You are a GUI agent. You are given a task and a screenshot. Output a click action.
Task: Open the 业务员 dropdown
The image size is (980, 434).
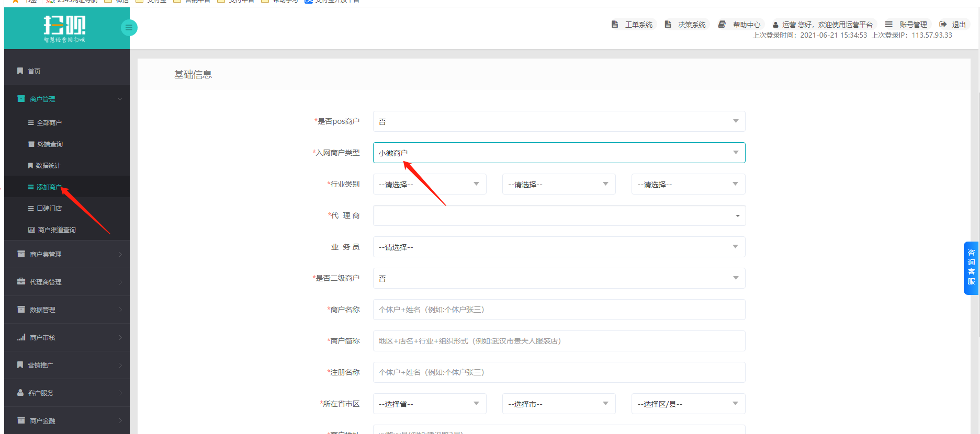tap(559, 247)
